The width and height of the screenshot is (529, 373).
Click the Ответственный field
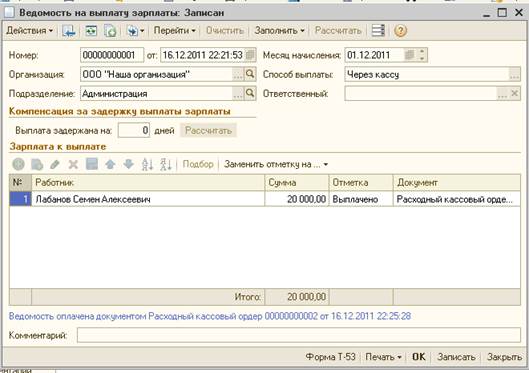421,93
